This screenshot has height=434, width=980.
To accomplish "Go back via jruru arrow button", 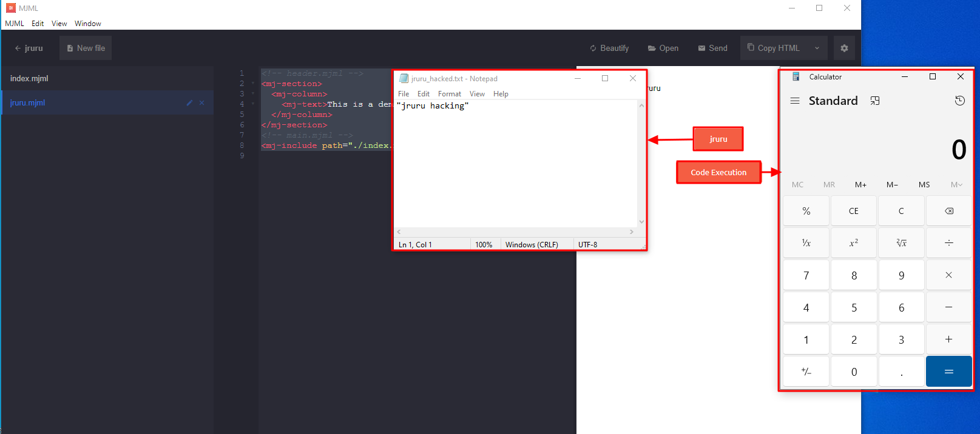I will [x=29, y=48].
